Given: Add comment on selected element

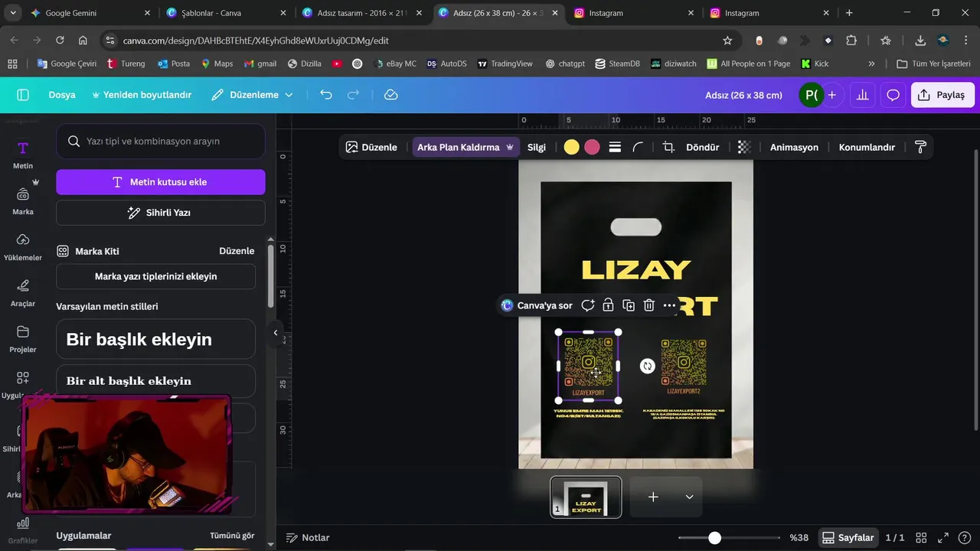Looking at the screenshot, I should click(x=587, y=305).
